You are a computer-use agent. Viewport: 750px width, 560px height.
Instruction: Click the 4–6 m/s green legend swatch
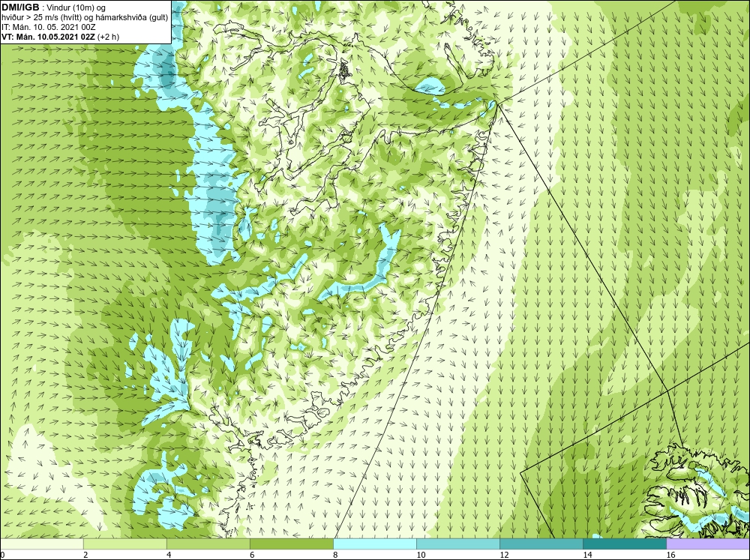pos(208,544)
